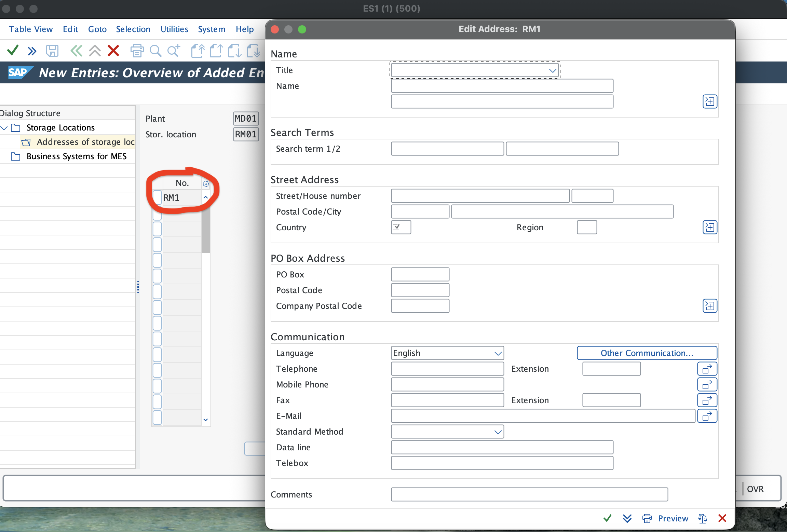This screenshot has height=532, width=787.
Task: Click the Exit up-chevron icon in toolbar
Action: (95, 51)
